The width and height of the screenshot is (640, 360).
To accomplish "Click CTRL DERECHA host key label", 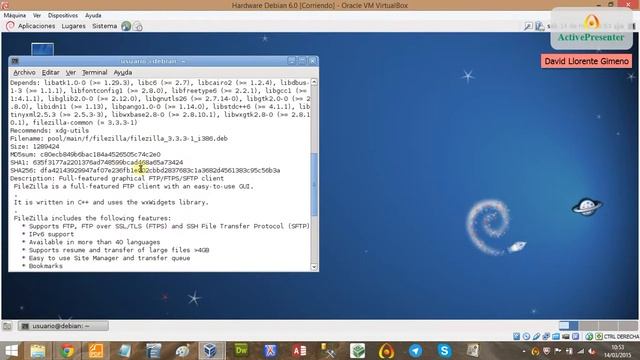I will [621, 336].
